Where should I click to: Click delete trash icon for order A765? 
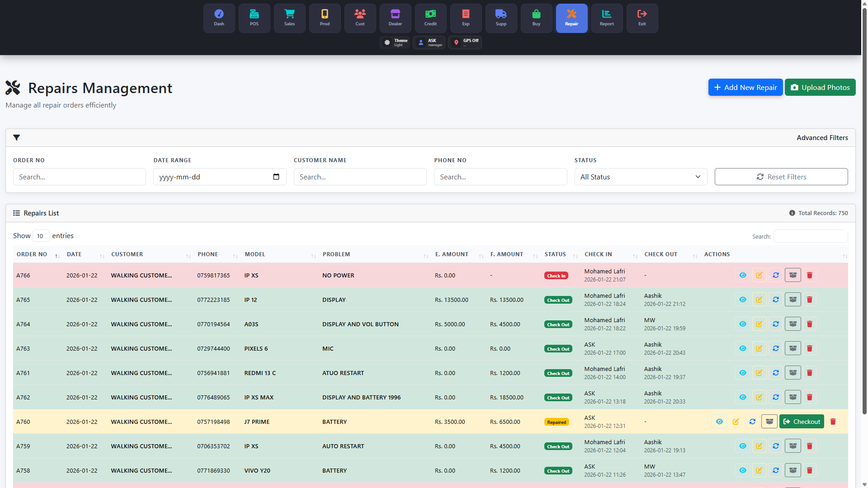810,300
